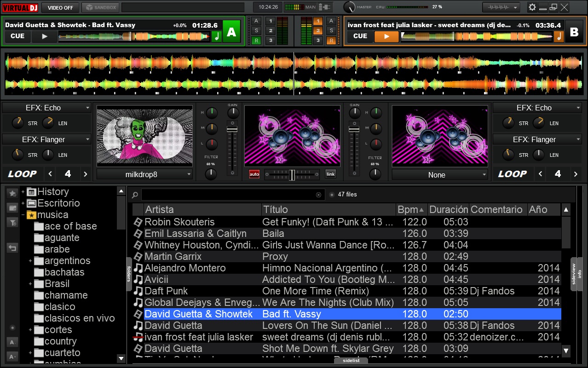Toggle the video crossfader link button
Viewport: 588px width, 368px height.
330,174
